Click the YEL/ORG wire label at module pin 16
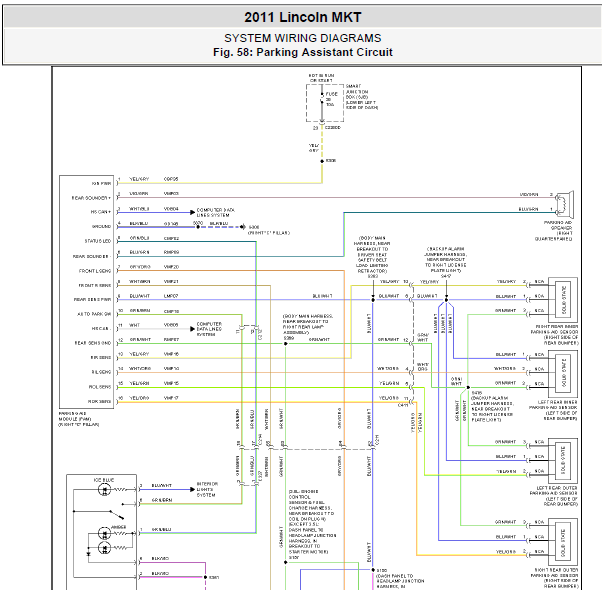The image size is (602, 590). (x=139, y=398)
